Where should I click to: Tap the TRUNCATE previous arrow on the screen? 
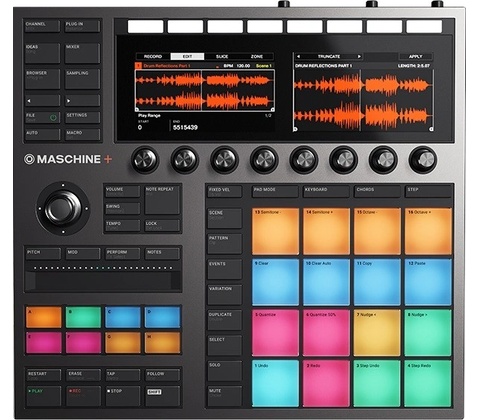(x=298, y=56)
